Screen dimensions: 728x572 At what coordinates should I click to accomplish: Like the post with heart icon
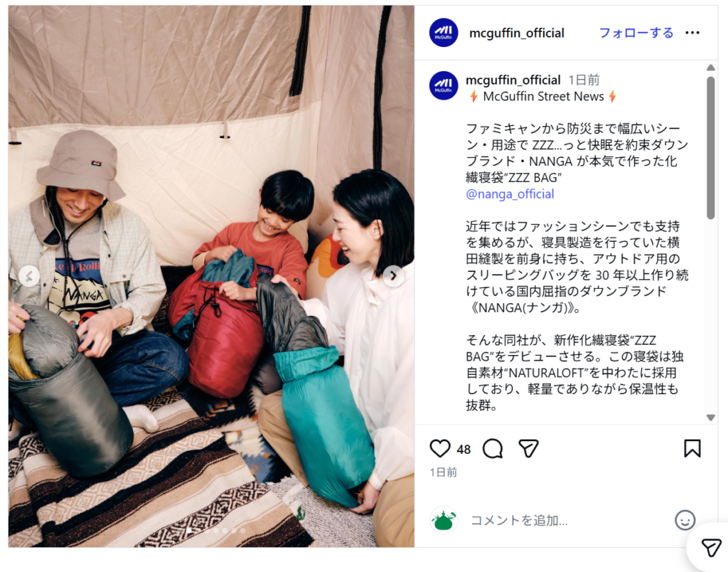click(x=439, y=448)
